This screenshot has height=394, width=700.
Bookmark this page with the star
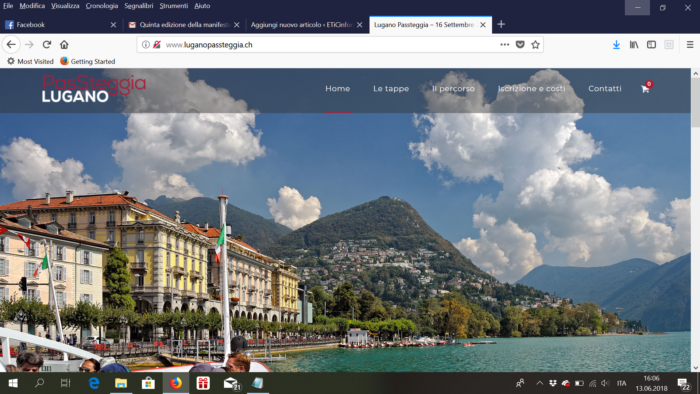pos(535,45)
